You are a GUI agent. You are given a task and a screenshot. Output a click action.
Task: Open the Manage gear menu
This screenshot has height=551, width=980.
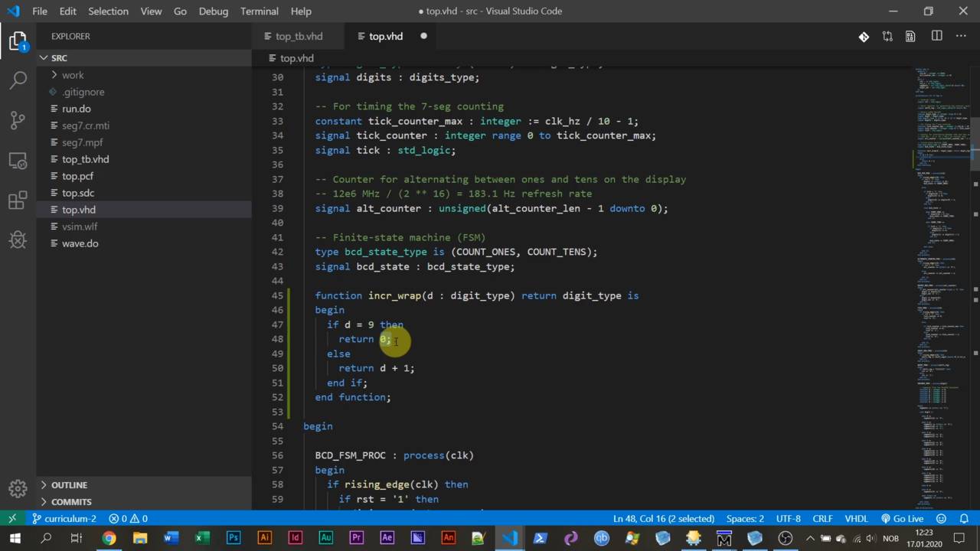coord(18,488)
